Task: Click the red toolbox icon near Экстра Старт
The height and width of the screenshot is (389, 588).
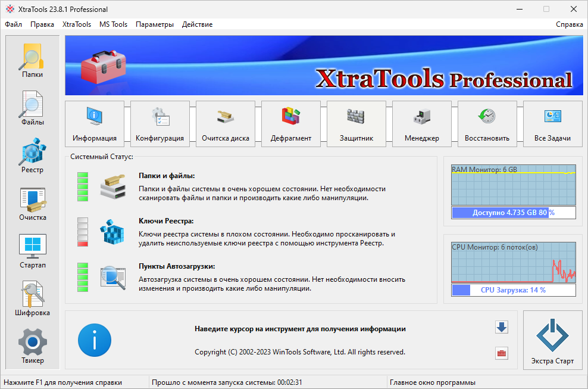Action: (x=501, y=353)
